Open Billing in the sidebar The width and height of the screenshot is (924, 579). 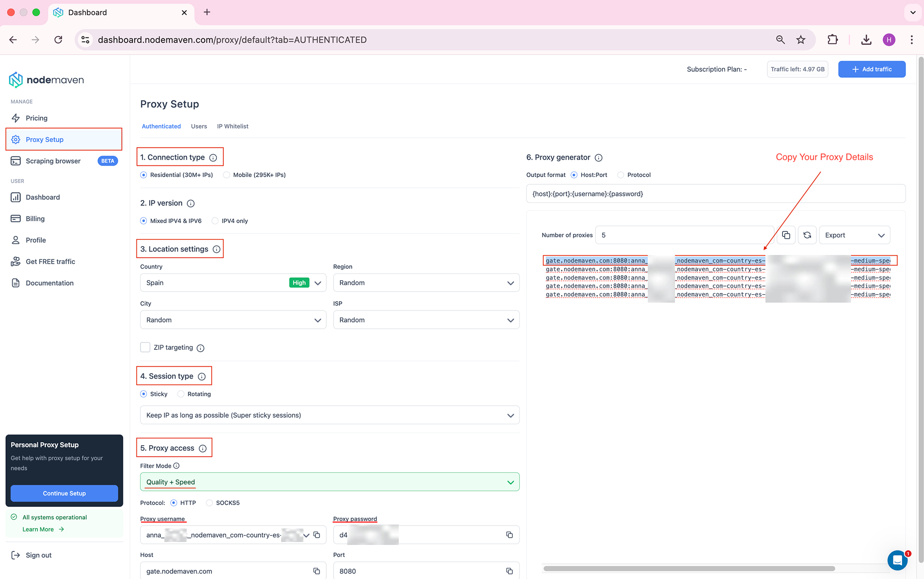pyautogui.click(x=35, y=218)
